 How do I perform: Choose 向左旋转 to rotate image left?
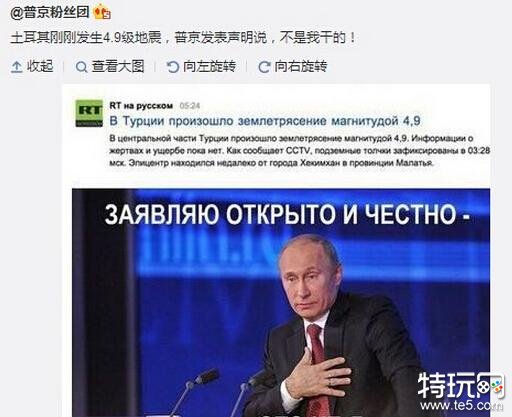(x=209, y=66)
